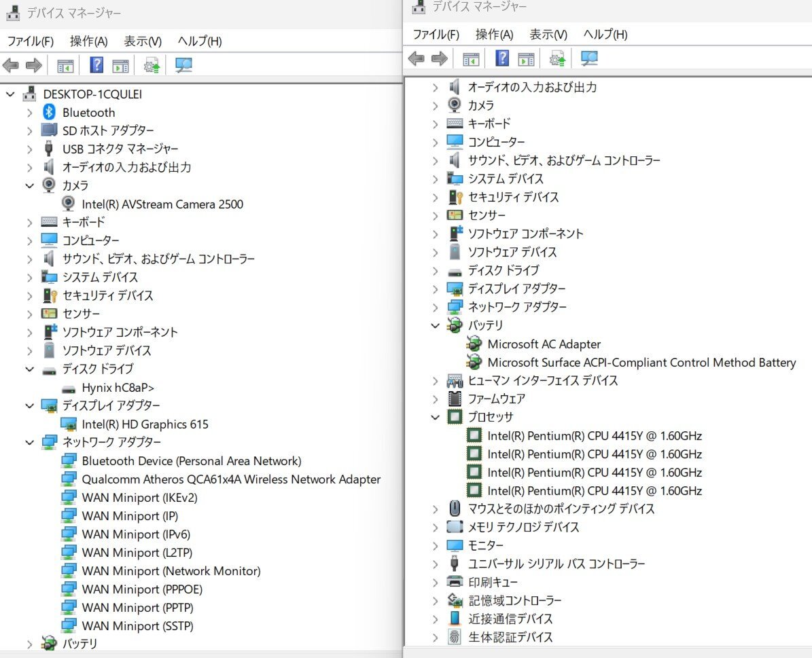This screenshot has height=658, width=812.
Task: Expand ユニバーサル シリアル バス コントローラー category
Action: click(435, 564)
